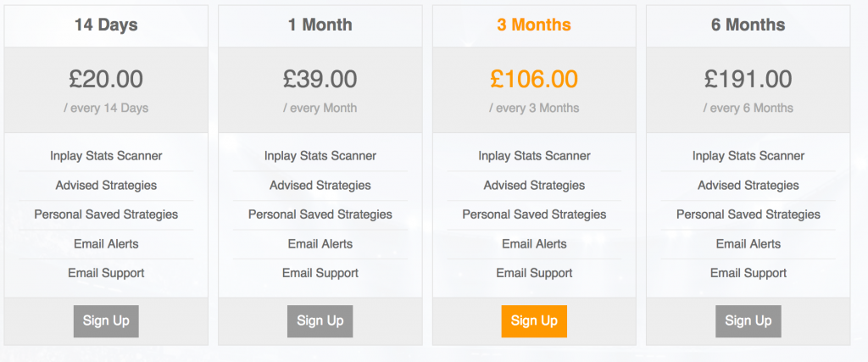
Task: Click the highlighted £106.00 price
Action: [534, 79]
